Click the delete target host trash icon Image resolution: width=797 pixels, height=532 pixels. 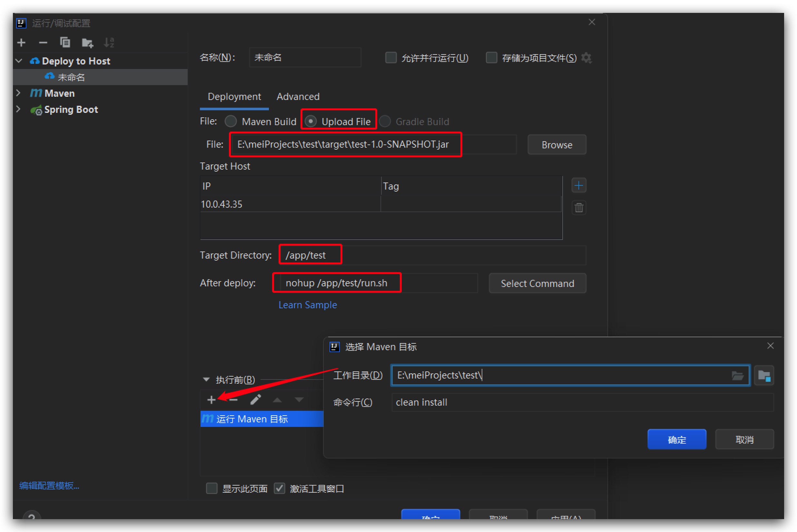pos(578,207)
